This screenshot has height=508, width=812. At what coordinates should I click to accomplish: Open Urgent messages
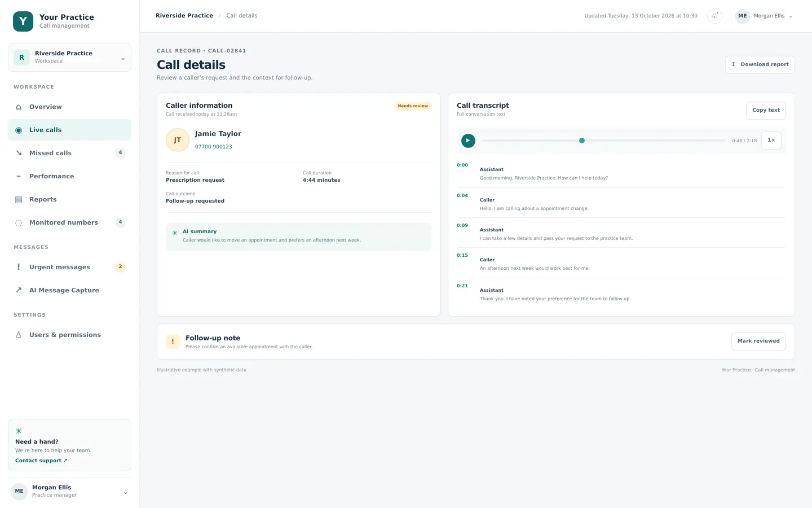(x=69, y=267)
